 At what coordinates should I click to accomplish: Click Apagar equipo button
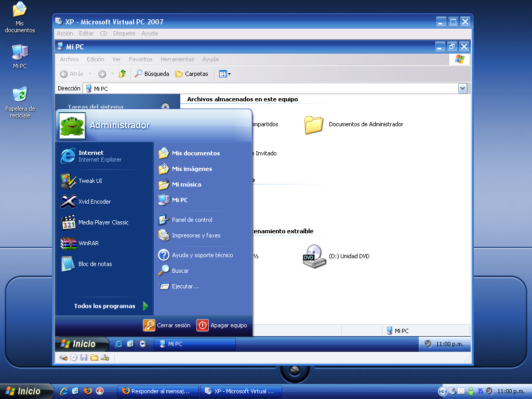coord(222,325)
